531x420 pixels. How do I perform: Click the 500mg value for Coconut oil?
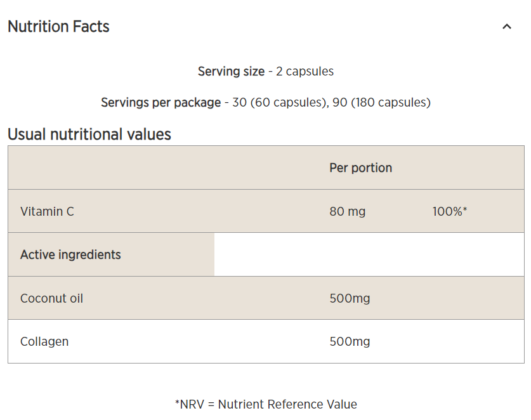[x=350, y=298]
